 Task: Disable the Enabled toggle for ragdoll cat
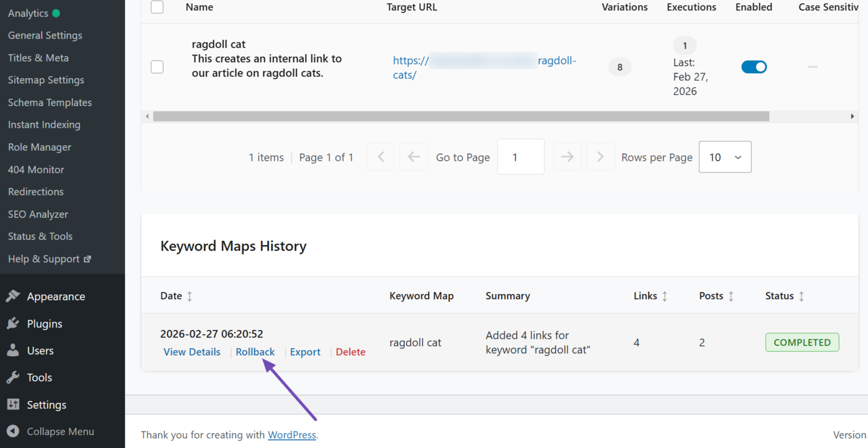754,66
